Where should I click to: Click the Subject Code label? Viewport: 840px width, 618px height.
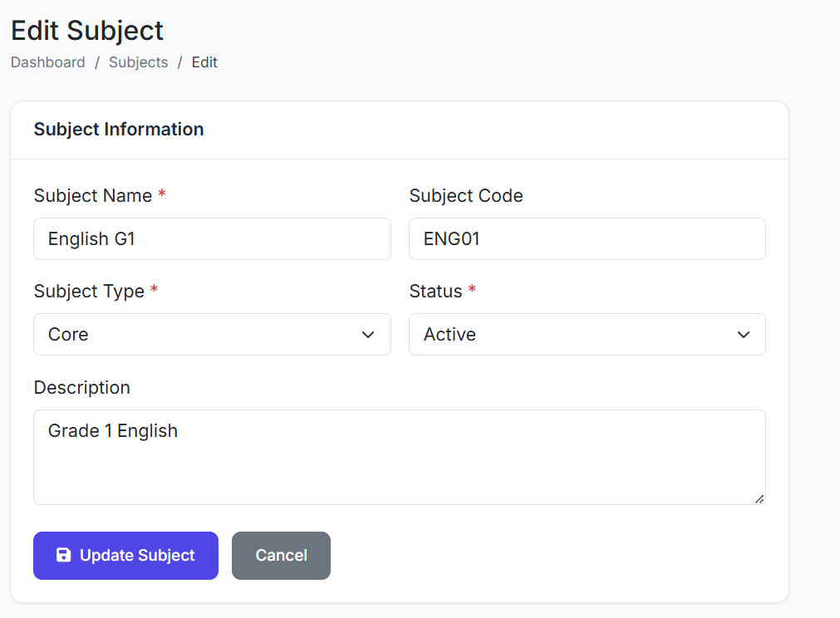pyautogui.click(x=466, y=195)
